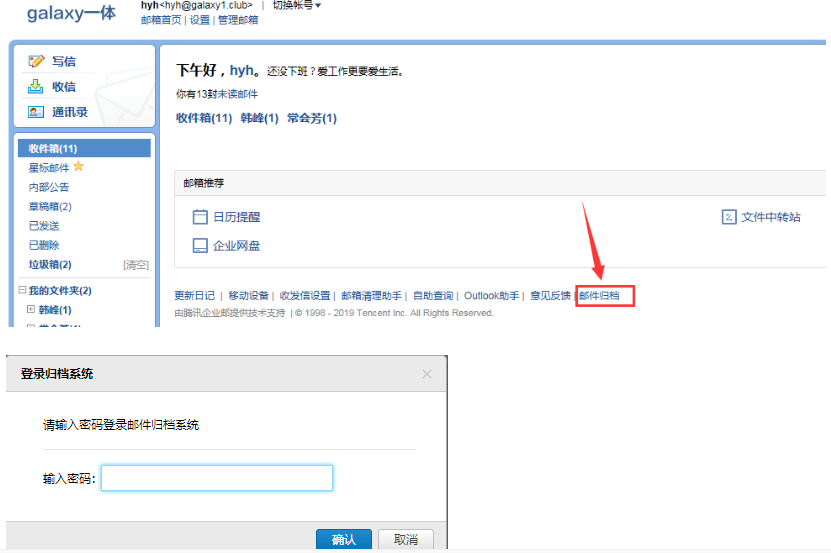The width and height of the screenshot is (831, 553).
Task: Click the receive mail (收信) download icon
Action: point(37,86)
